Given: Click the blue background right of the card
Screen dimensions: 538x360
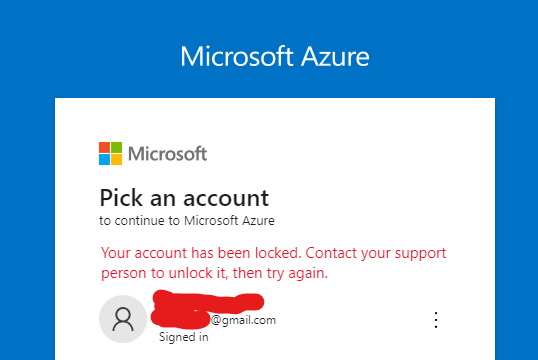Looking at the screenshot, I should coord(516,229).
